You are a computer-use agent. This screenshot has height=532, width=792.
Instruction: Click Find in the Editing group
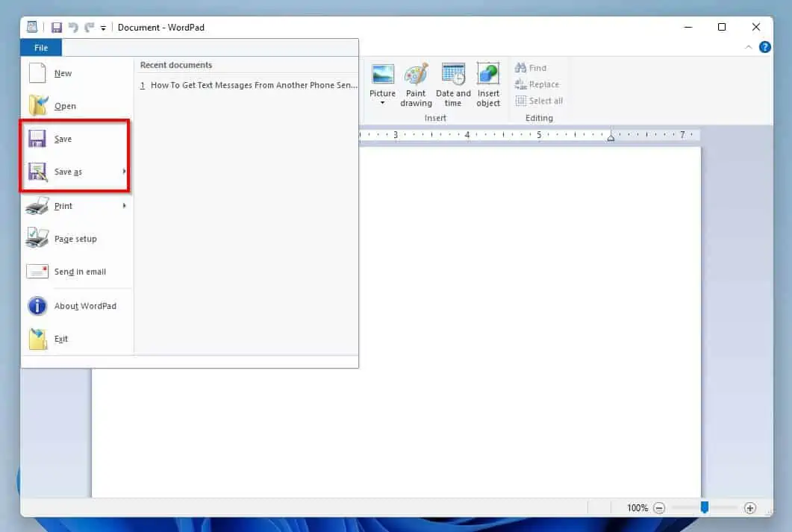[x=531, y=68]
